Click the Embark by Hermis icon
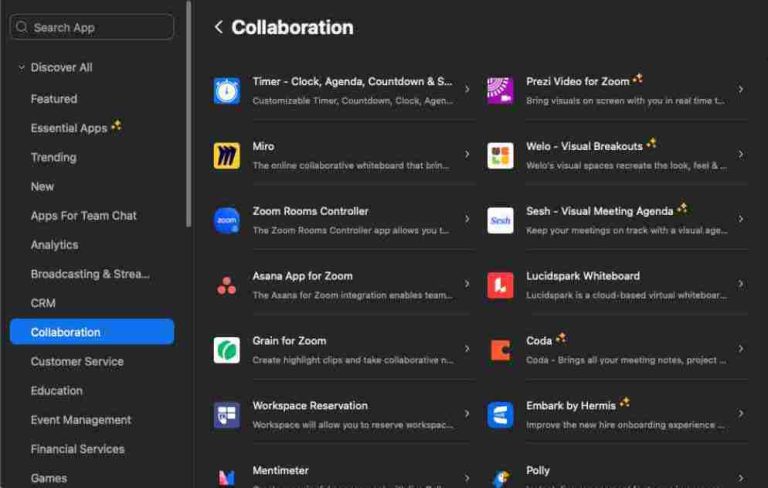768x488 pixels. point(500,415)
